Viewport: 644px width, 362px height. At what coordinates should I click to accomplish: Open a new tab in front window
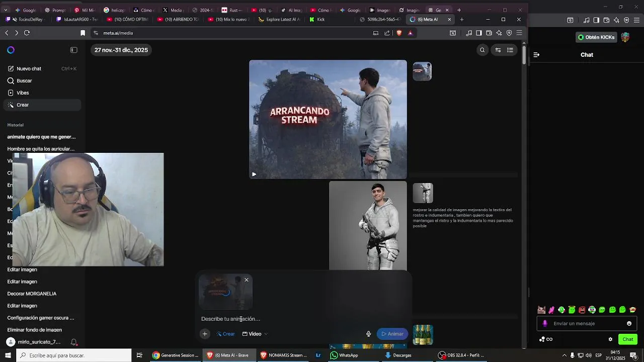(461, 20)
